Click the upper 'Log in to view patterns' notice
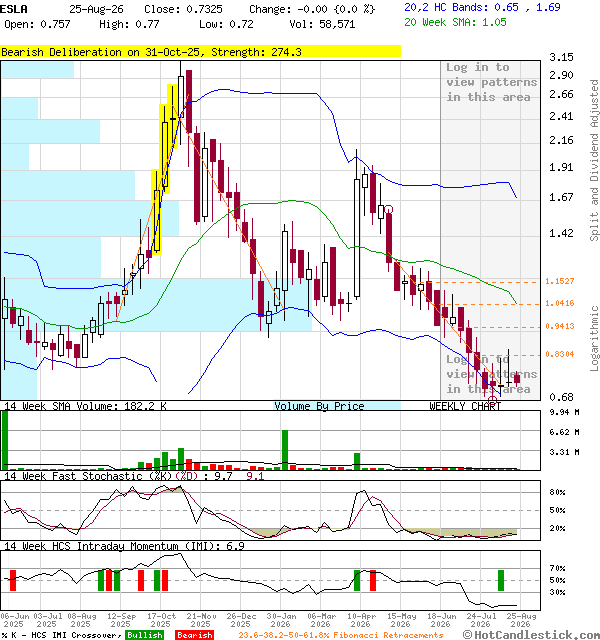This screenshot has height=640, width=600. click(491, 82)
